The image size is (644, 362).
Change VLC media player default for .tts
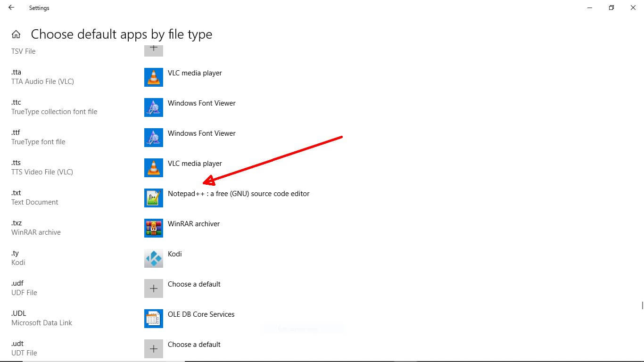(195, 164)
